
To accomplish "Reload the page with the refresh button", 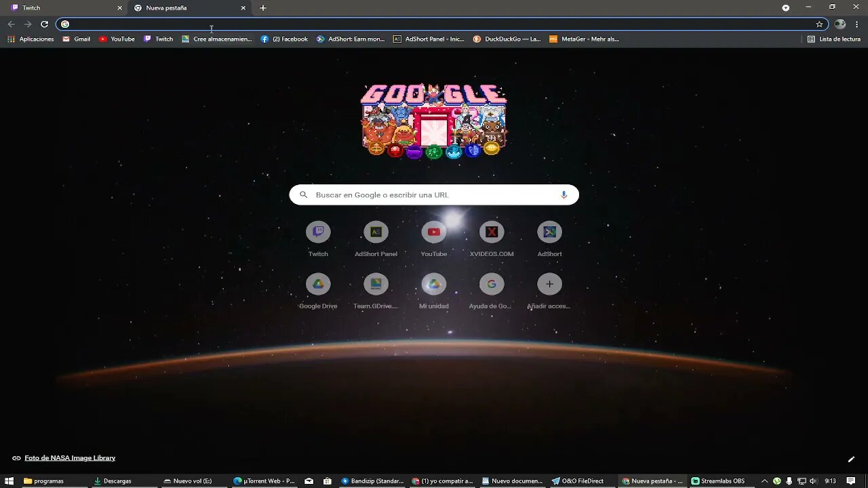I will [44, 24].
